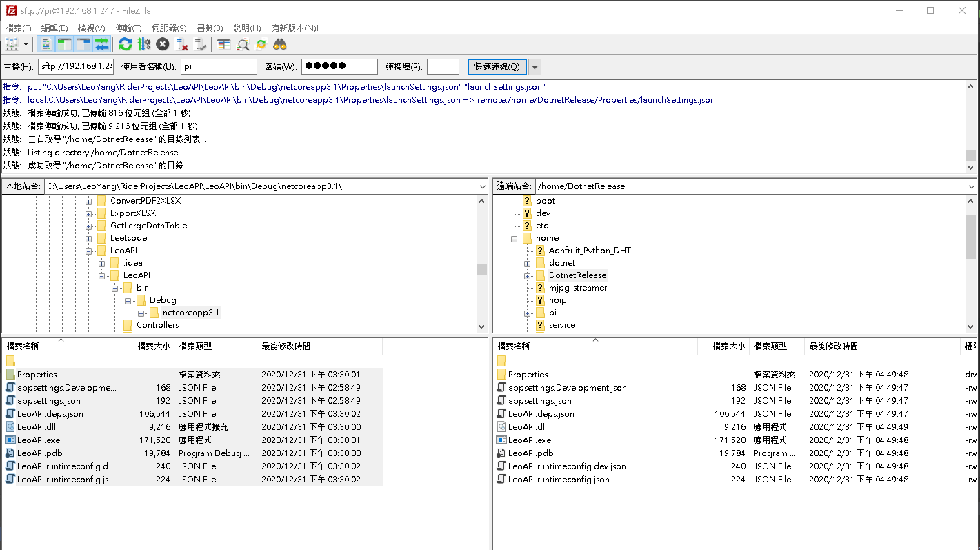Collapse the Debug folder node
Screen dimensions: 980x550
click(128, 300)
